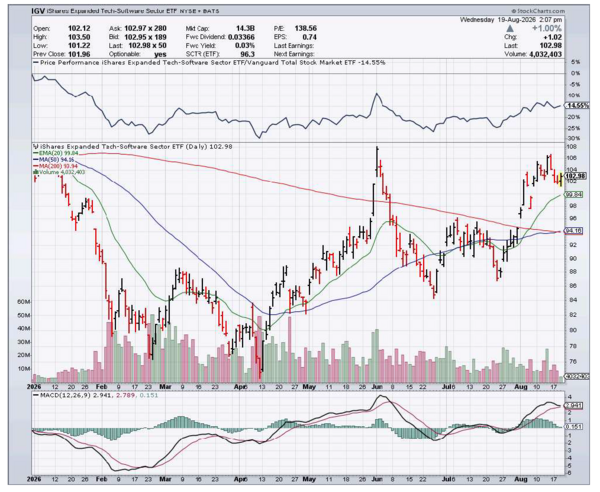This screenshot has height=492, width=600.
Task: Click the Mkt Cap value 14.3B
Action: (245, 28)
